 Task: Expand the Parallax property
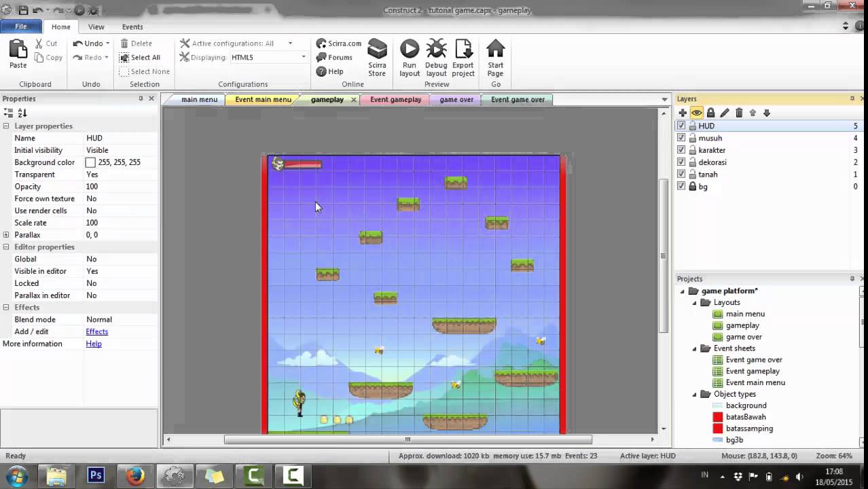pyautogui.click(x=6, y=235)
